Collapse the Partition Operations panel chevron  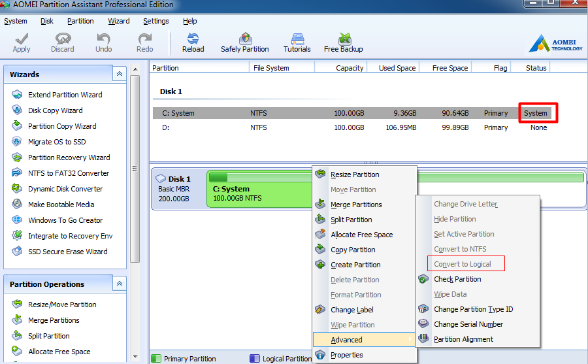[120, 284]
